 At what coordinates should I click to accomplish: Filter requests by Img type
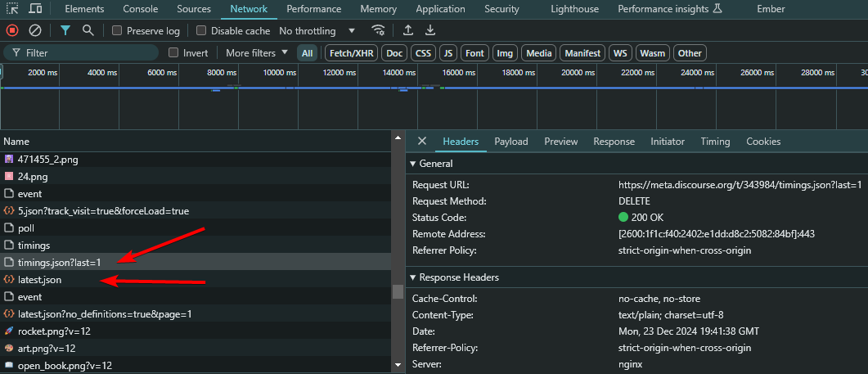pos(505,53)
